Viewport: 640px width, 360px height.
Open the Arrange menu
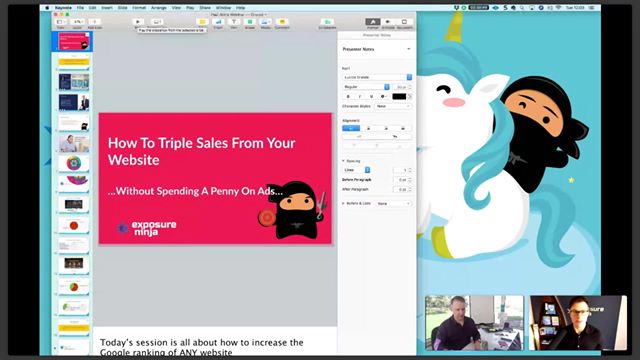coord(158,8)
